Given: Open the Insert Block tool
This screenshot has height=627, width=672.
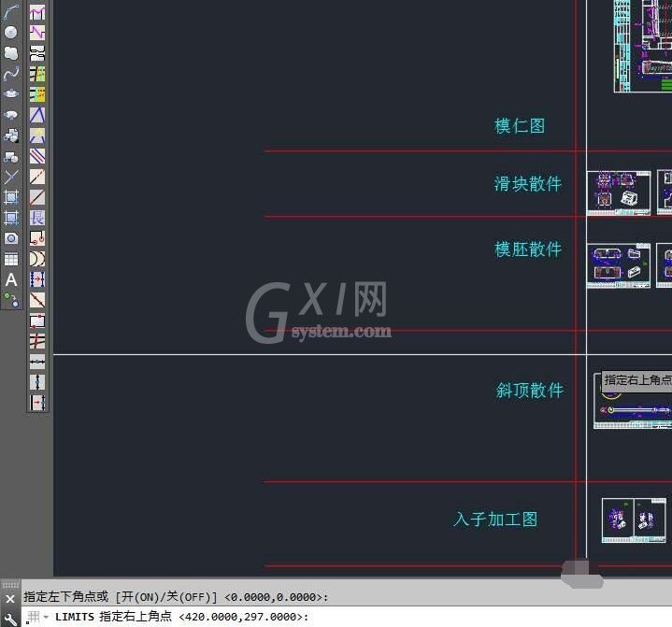Looking at the screenshot, I should (11, 135).
